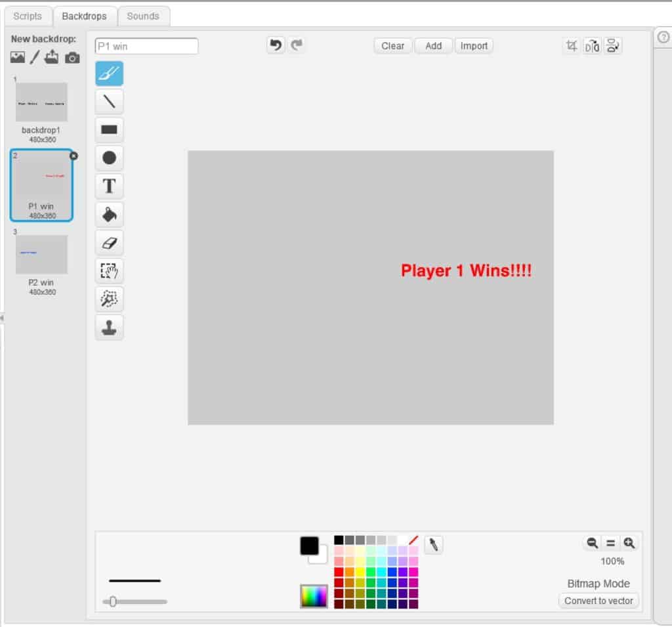Select the Ellipse tool
Image resolution: width=672 pixels, height=627 pixels.
(x=109, y=158)
